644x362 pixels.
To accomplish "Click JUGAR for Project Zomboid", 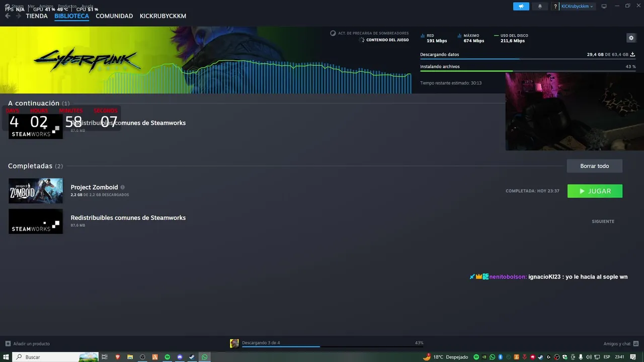I will click(x=595, y=191).
